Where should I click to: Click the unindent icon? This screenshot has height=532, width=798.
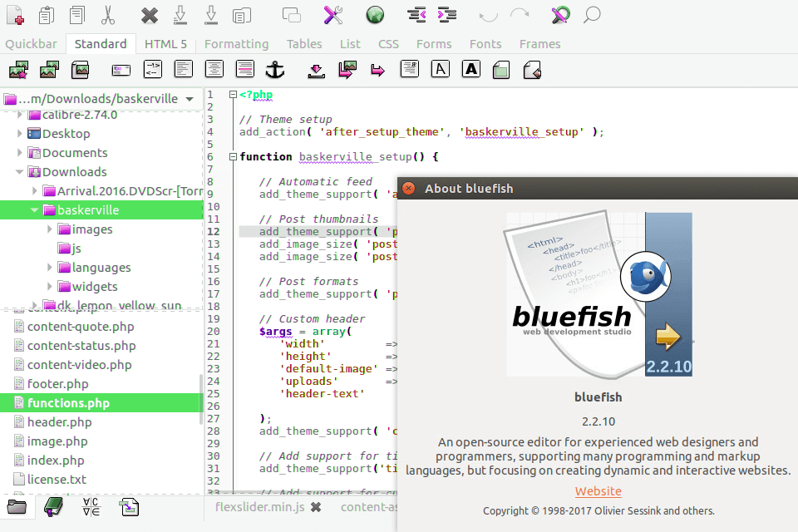pos(416,15)
